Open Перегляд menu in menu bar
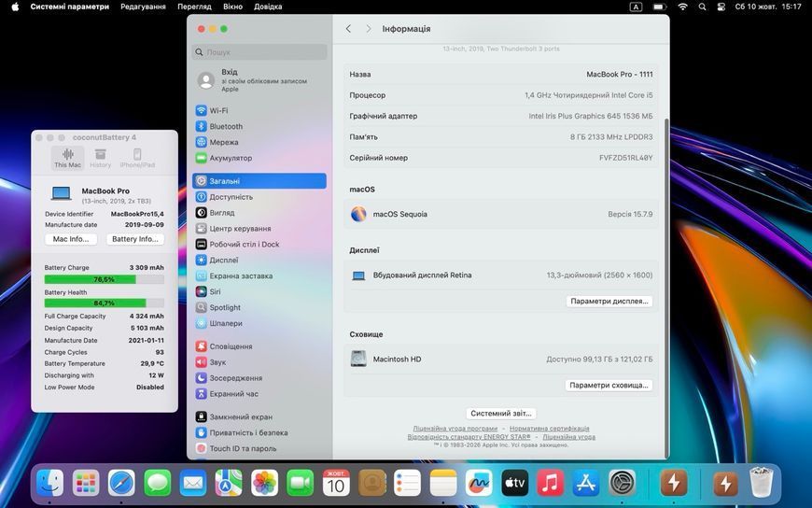 click(x=194, y=7)
